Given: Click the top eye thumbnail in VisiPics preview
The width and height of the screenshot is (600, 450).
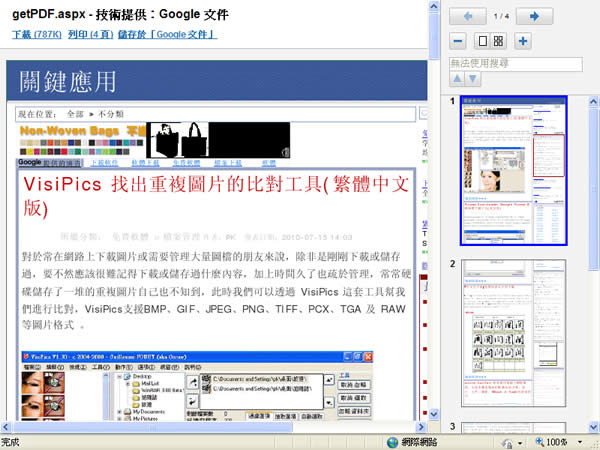Looking at the screenshot, I should click(x=43, y=383).
